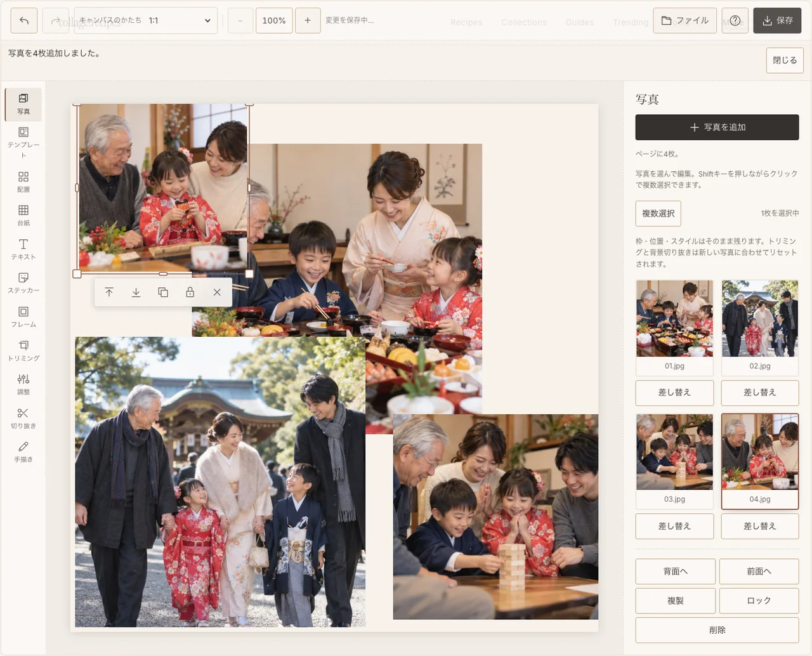Click the 写真を追加 add photo button
Image resolution: width=812 pixels, height=656 pixels.
pos(717,127)
